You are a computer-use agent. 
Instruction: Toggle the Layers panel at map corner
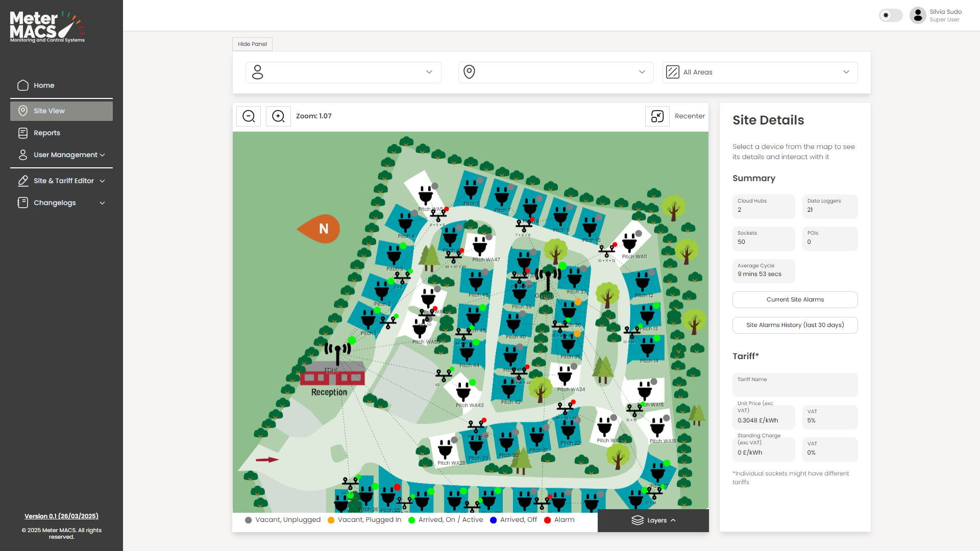click(653, 520)
